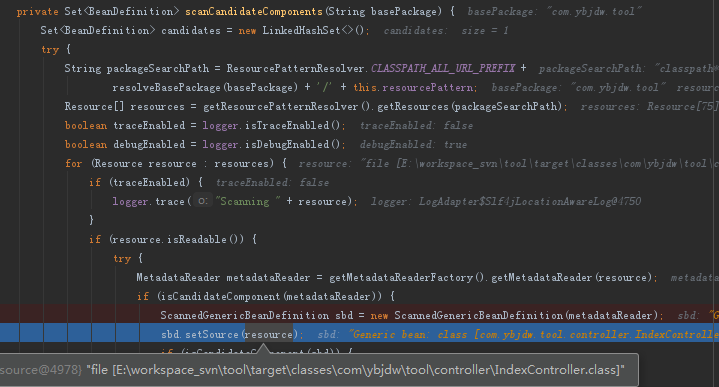
Task: Click the source@4978 label in the tooltip
Action: 41,370
